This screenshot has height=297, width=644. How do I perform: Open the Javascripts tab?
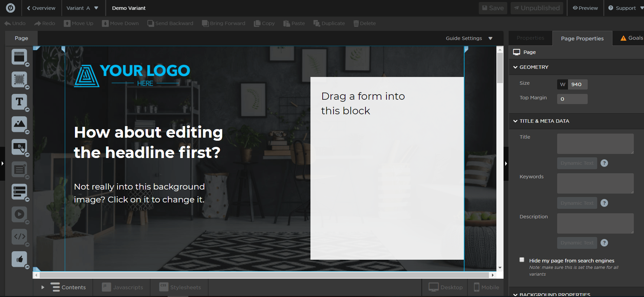(122, 287)
